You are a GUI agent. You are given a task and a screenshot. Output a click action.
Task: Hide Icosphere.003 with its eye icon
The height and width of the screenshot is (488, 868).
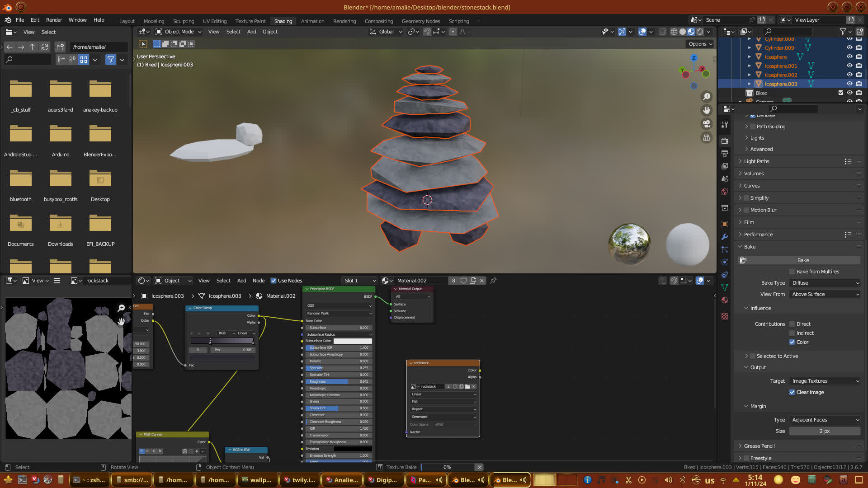click(x=849, y=84)
